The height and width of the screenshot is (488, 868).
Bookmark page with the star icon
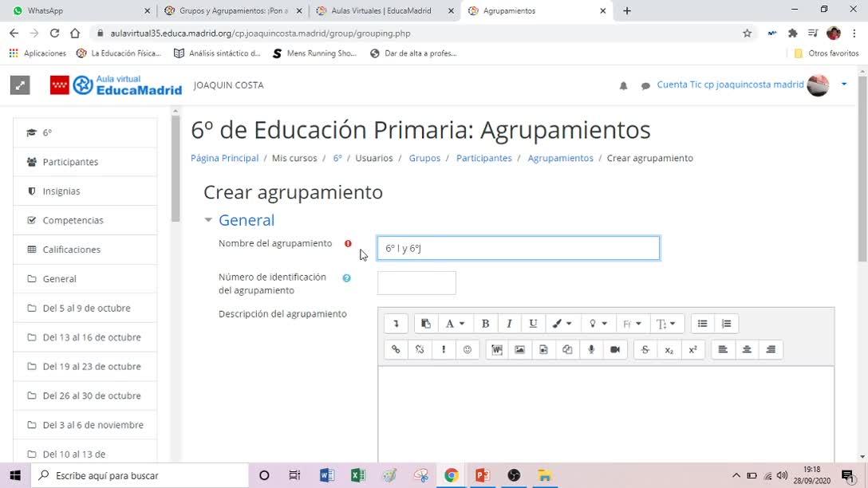[748, 33]
